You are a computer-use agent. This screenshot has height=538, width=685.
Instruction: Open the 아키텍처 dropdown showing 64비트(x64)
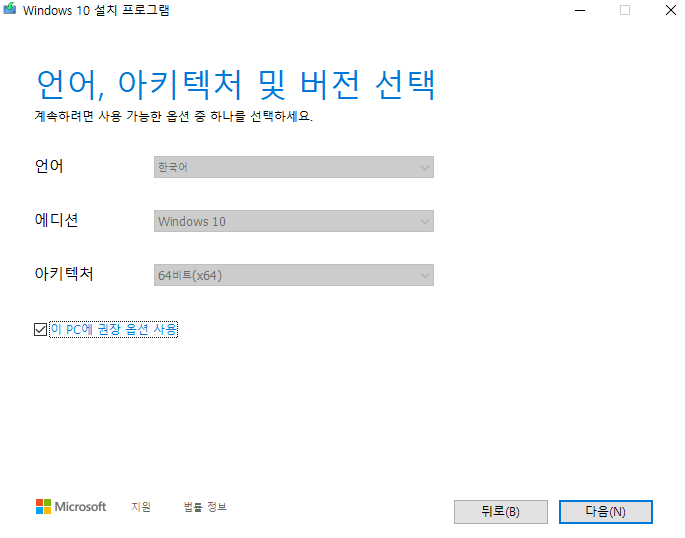pos(294,275)
